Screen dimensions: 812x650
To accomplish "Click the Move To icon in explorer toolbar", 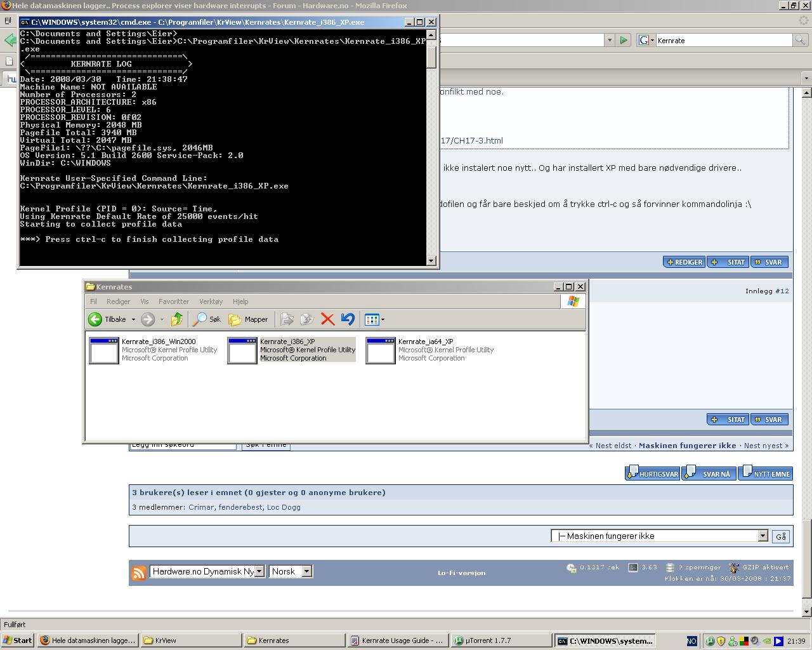I will (287, 319).
